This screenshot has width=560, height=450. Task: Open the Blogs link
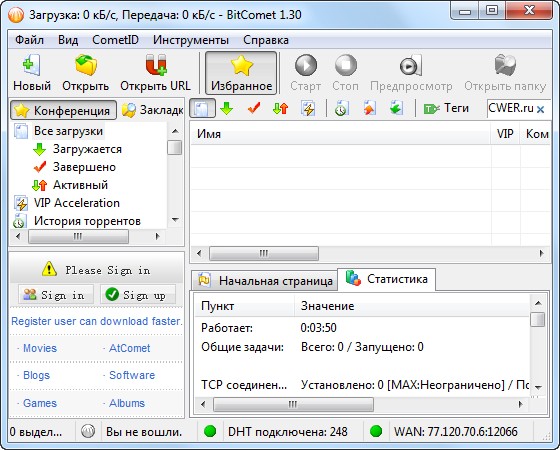(x=36, y=375)
